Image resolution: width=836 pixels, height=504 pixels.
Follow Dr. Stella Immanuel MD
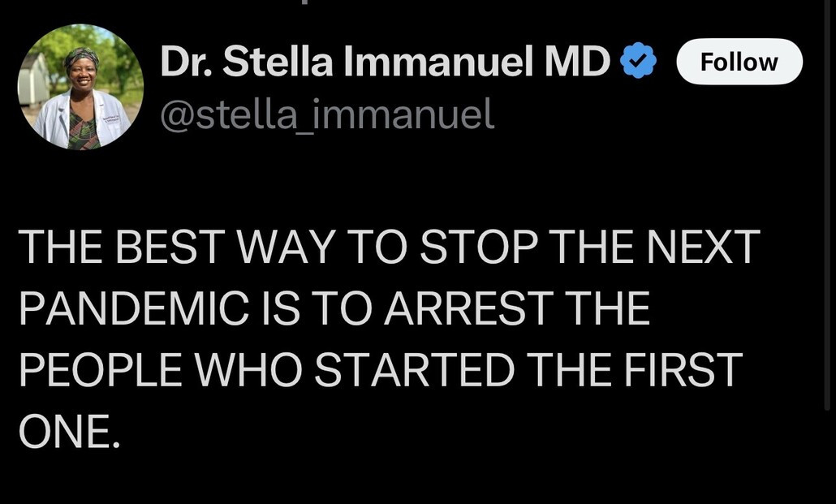click(739, 62)
